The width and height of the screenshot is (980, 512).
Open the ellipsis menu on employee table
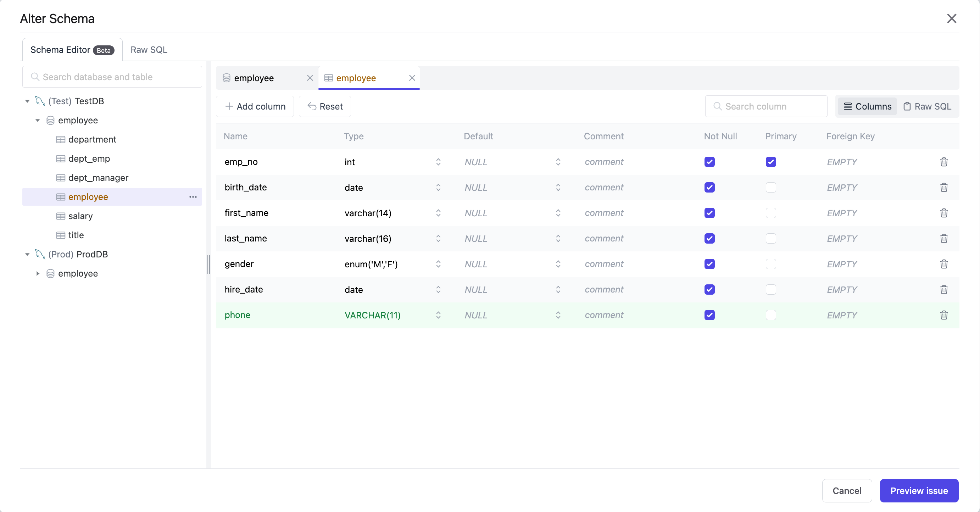coord(193,197)
